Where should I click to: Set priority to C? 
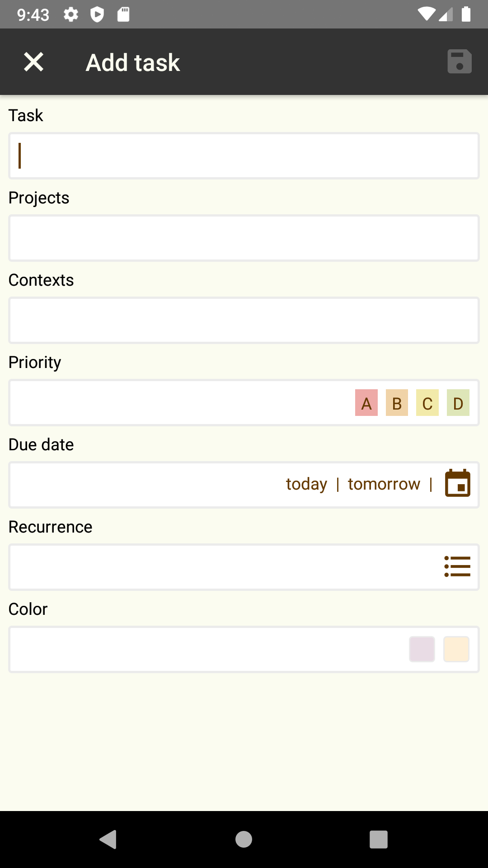(427, 402)
